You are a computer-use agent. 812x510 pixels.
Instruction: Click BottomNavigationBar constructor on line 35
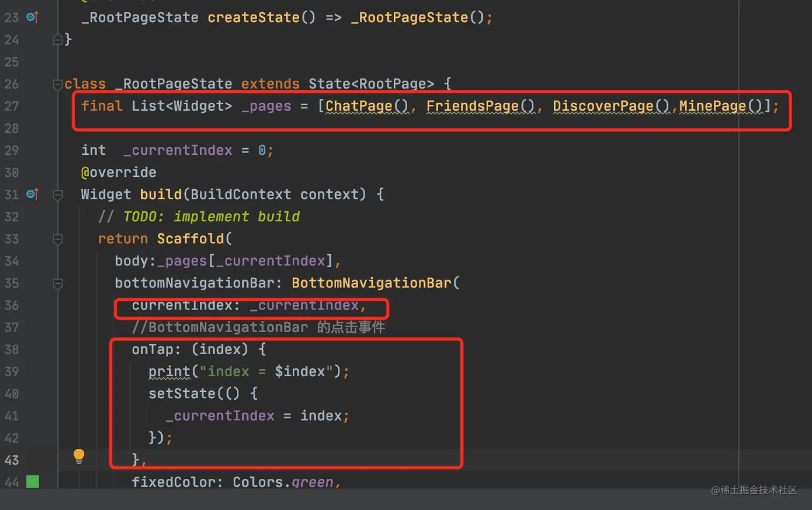(x=372, y=283)
